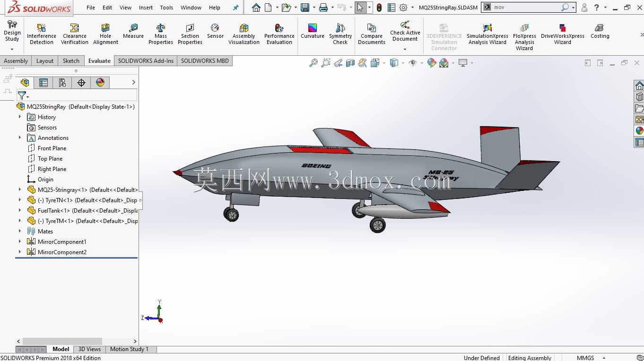Open the Insert menu
The image size is (644, 361).
click(x=146, y=8)
